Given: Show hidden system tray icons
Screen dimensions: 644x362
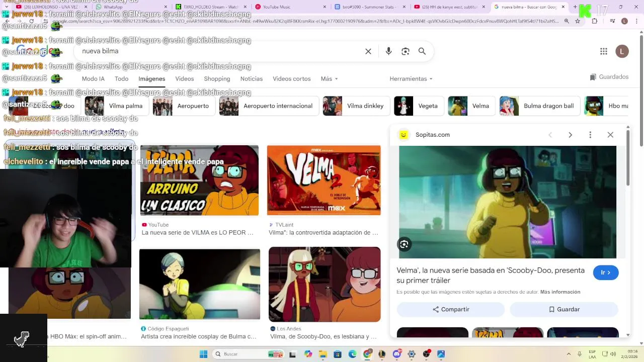Looking at the screenshot, I should point(569,354).
